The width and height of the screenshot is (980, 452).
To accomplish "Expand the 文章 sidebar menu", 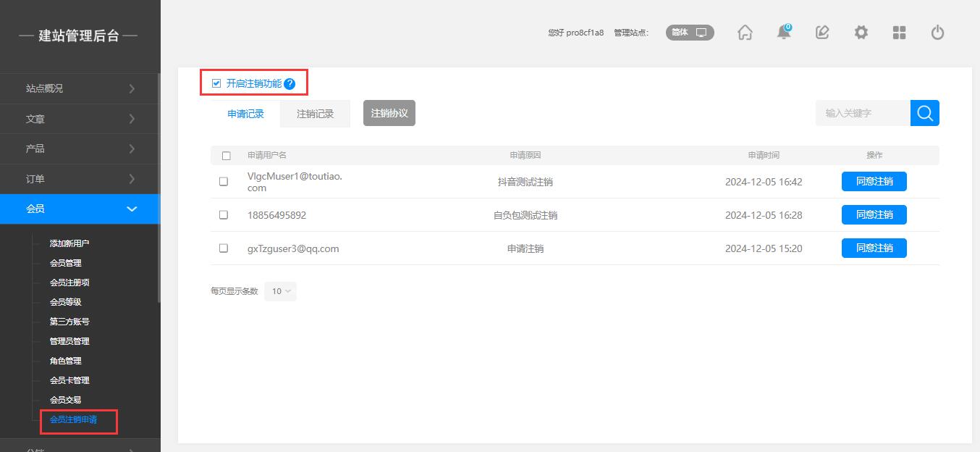I will click(80, 119).
